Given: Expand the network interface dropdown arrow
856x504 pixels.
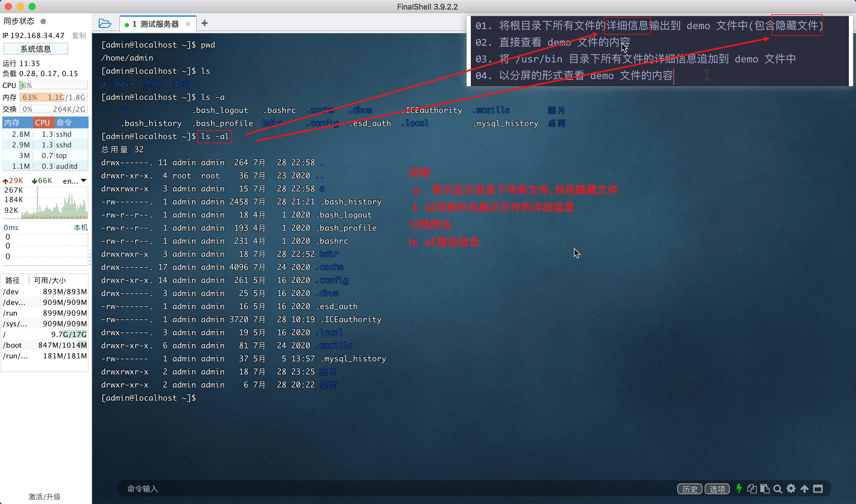Looking at the screenshot, I should click(x=84, y=181).
